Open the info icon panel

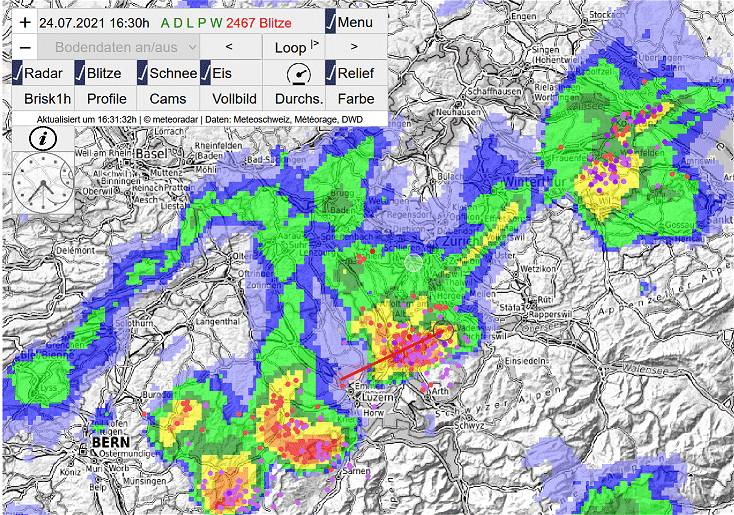[x=43, y=139]
